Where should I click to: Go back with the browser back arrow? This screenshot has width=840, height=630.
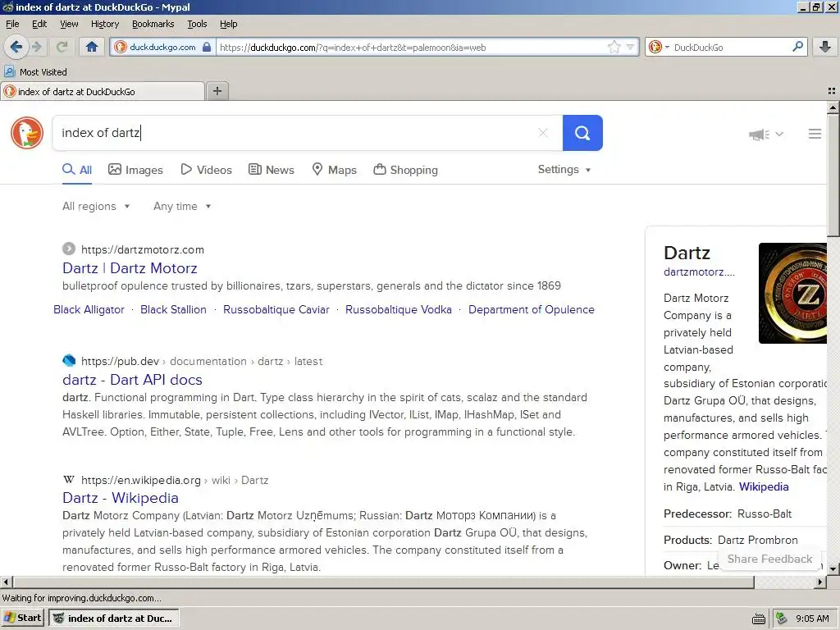[x=16, y=47]
